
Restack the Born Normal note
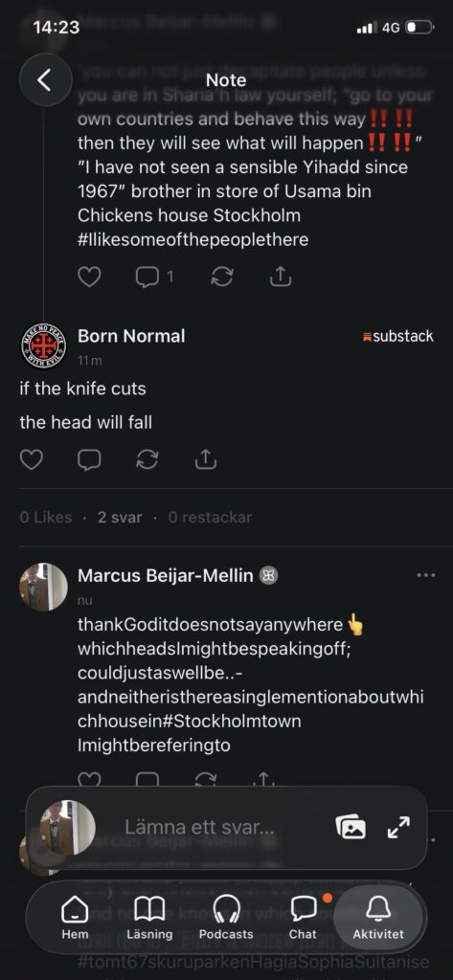click(147, 459)
